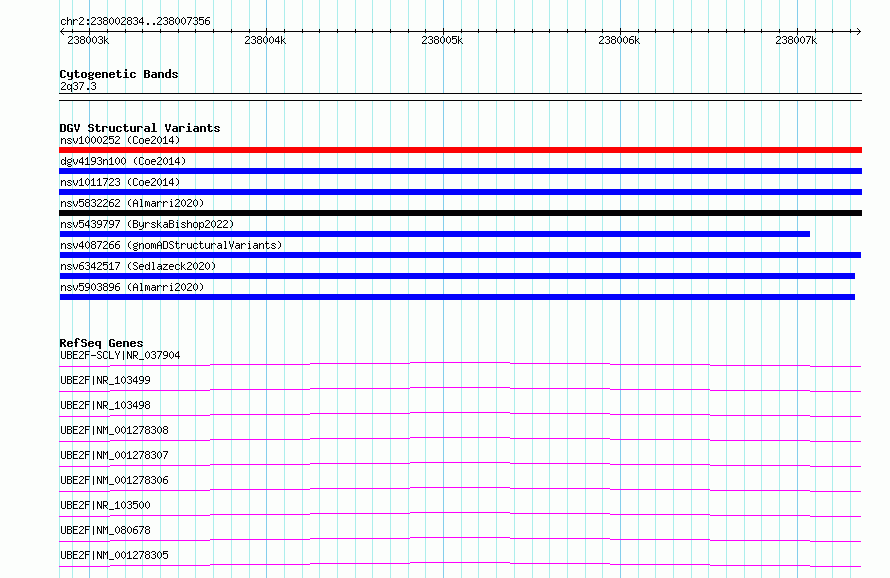Select the nsv4087266 gnomAD variant bar

coord(460,255)
